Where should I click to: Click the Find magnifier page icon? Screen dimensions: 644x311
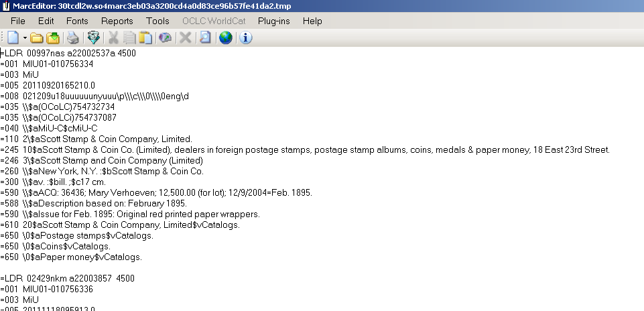205,38
